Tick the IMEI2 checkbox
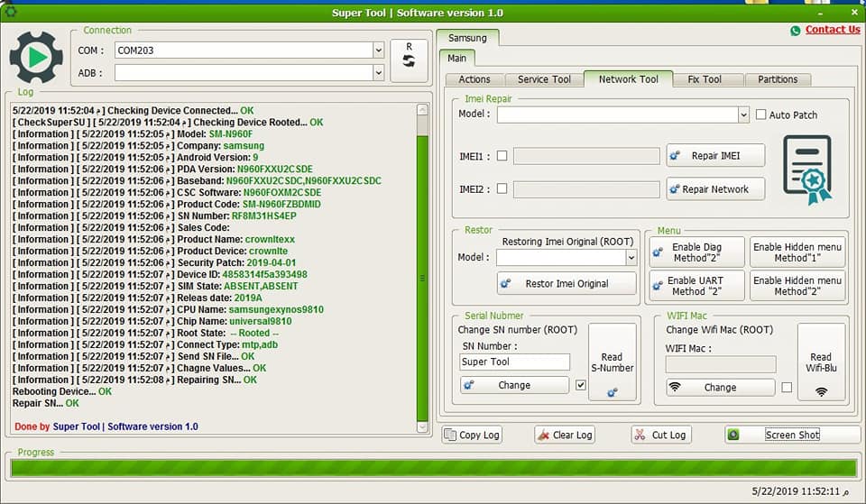Viewport: 866px width, 504px height. pyautogui.click(x=502, y=188)
